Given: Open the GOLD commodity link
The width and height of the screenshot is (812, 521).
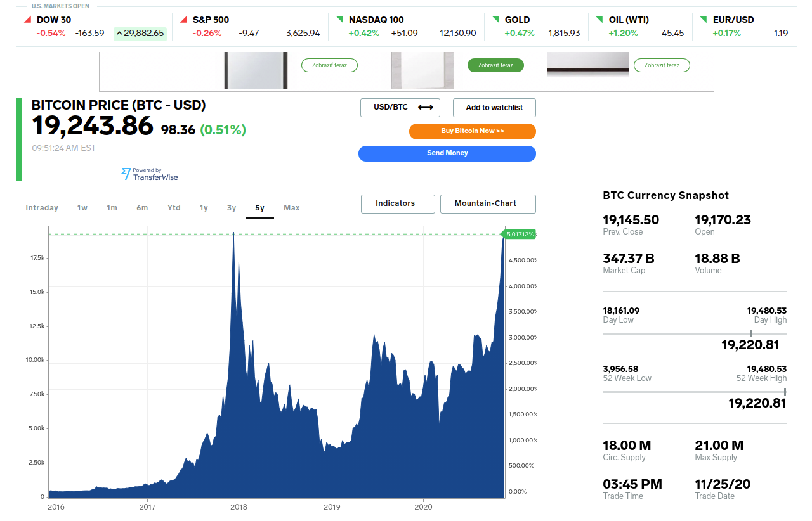Looking at the screenshot, I should pyautogui.click(x=518, y=20).
